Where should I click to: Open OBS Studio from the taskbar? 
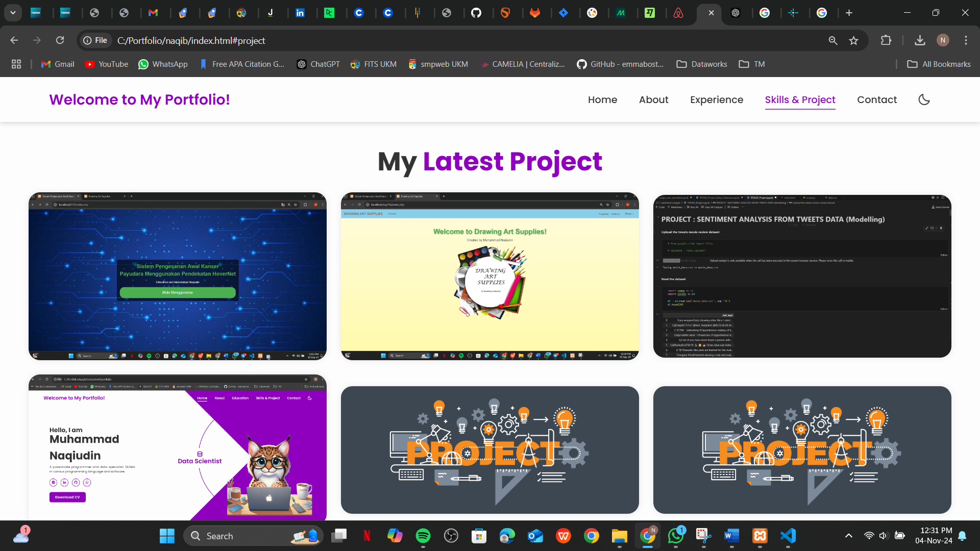tap(451, 536)
